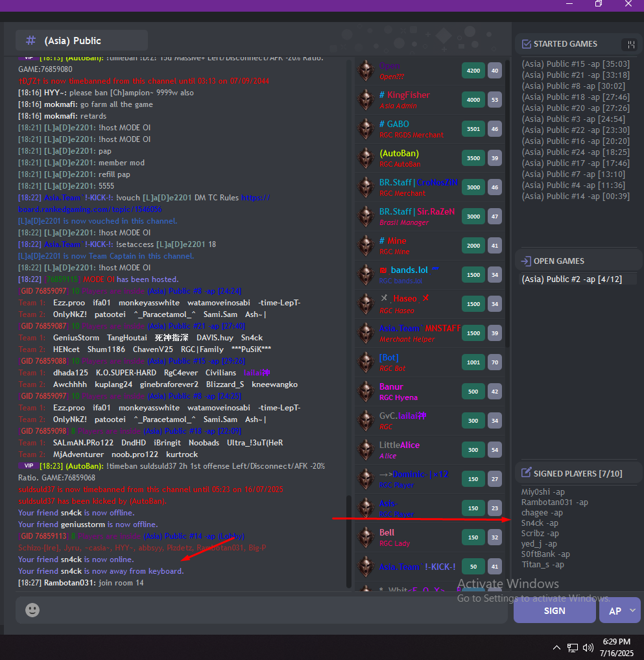Click the SIGNED PLAYERS [7/10] header
Viewport: 644px width, 660px height.
(x=577, y=473)
